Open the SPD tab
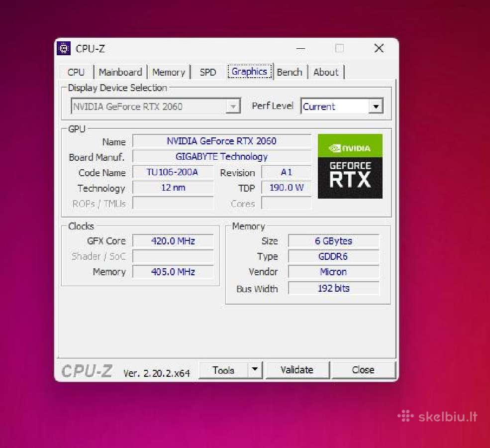The width and height of the screenshot is (490, 448). 208,72
